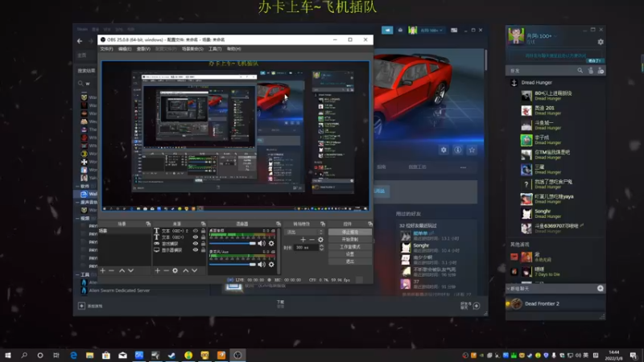The height and width of the screenshot is (362, 644).
Task: Click 开始录制 button in OBS controls
Action: coord(350,240)
